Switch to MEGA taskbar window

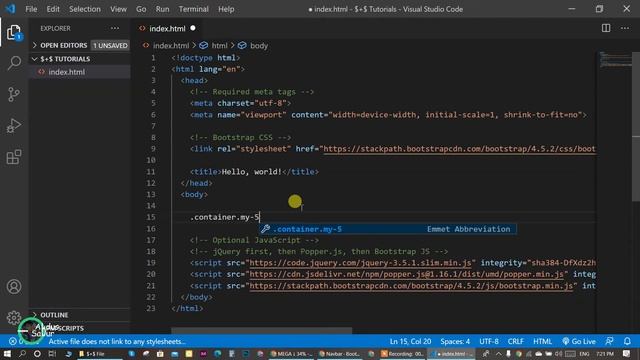point(291,354)
